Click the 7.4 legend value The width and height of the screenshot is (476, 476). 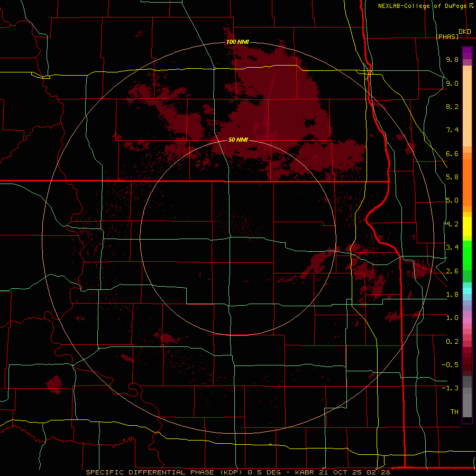click(452, 130)
